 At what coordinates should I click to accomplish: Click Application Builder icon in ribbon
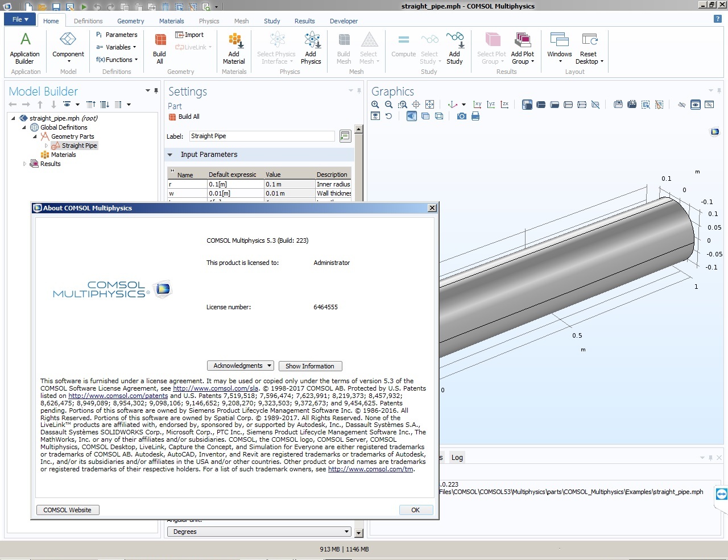[x=25, y=39]
